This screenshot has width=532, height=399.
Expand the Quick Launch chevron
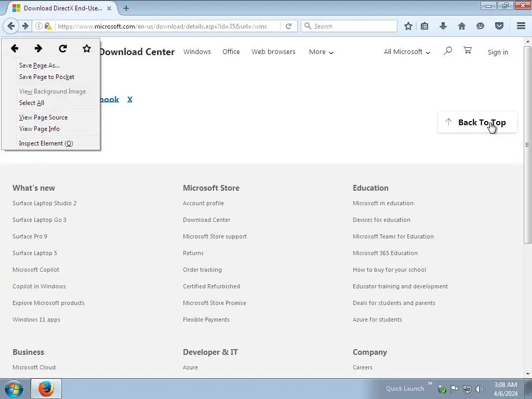coord(430,383)
